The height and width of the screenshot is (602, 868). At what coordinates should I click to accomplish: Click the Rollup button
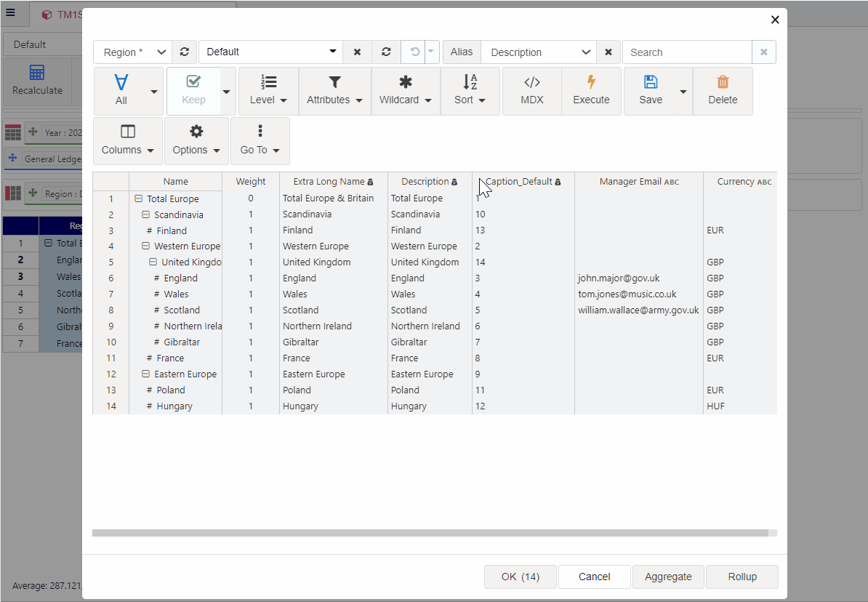(x=742, y=577)
